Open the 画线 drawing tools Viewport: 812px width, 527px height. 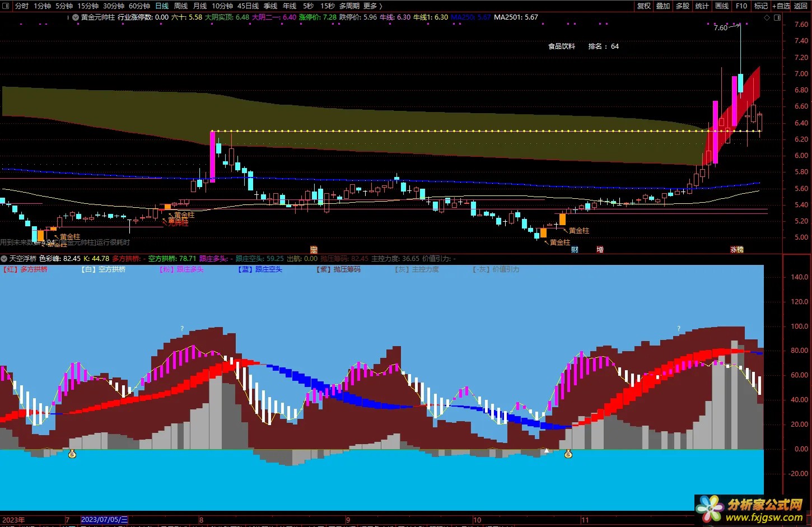tap(722, 6)
